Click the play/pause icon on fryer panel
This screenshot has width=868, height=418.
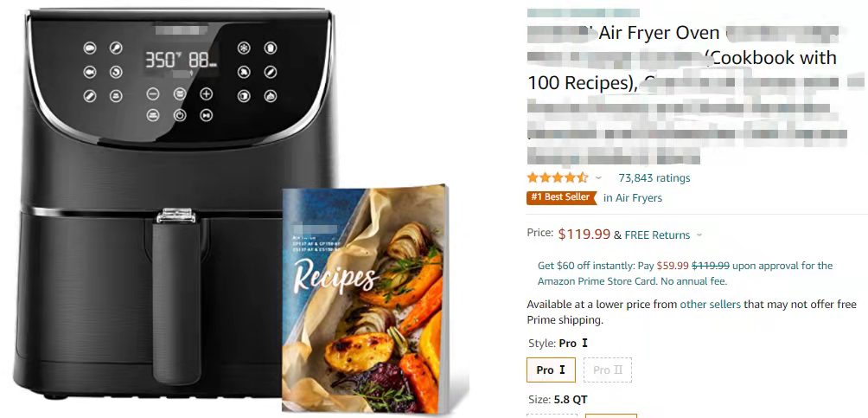(207, 115)
